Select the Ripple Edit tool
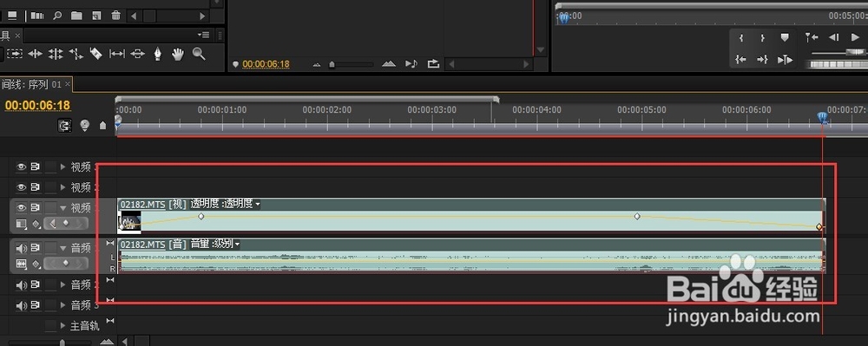Image resolution: width=868 pixels, height=346 pixels. tap(35, 54)
